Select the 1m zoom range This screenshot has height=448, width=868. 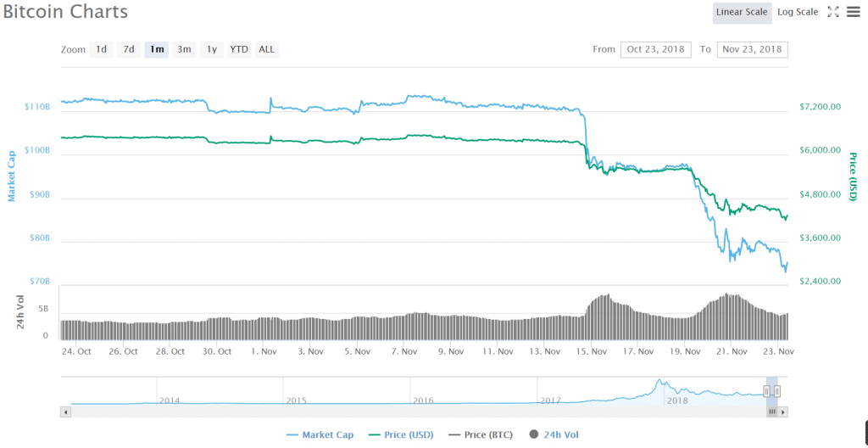pos(157,49)
